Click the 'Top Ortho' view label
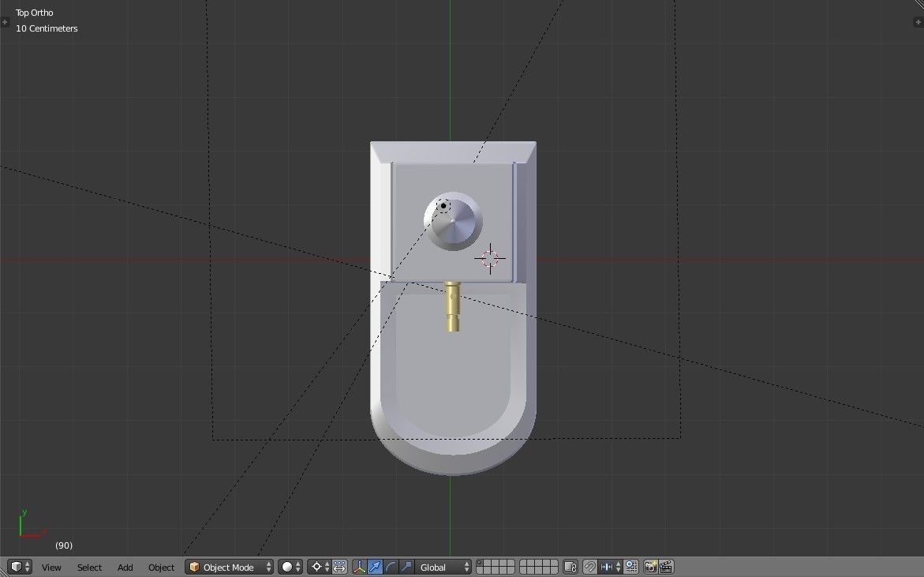924x577 pixels. pos(34,13)
